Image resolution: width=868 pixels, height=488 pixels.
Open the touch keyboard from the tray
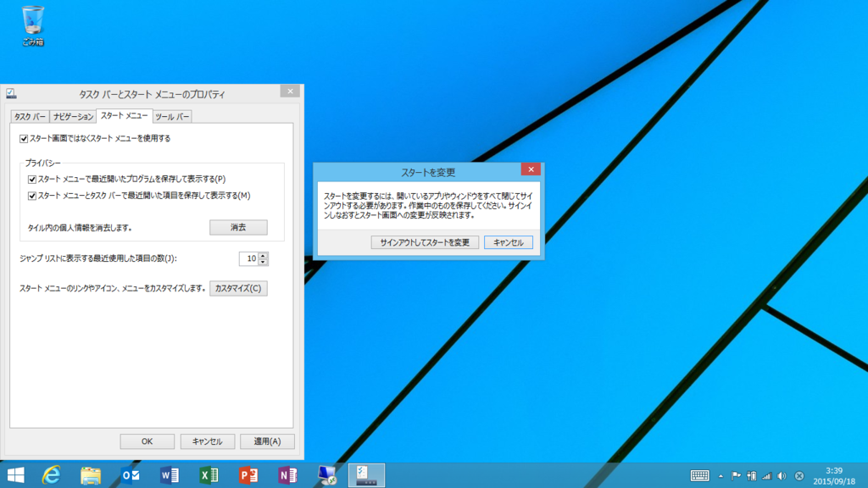(699, 476)
